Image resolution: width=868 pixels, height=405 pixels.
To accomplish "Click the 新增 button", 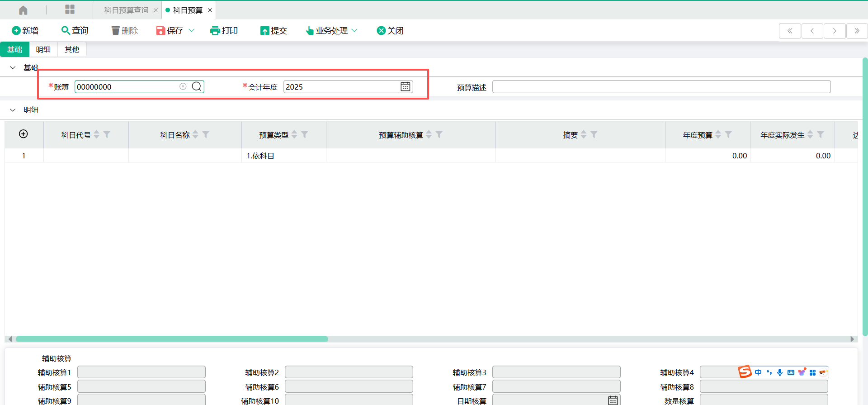I will click(25, 30).
